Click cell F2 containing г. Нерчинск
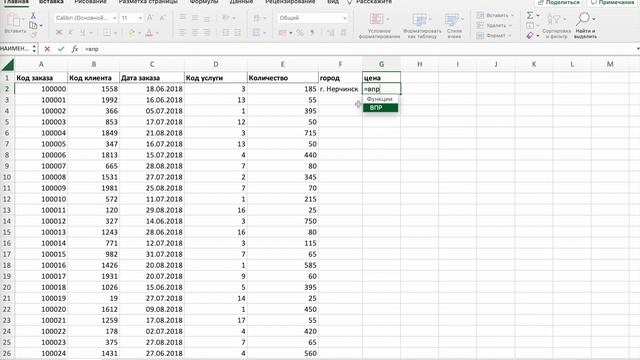640x360 pixels. (340, 89)
